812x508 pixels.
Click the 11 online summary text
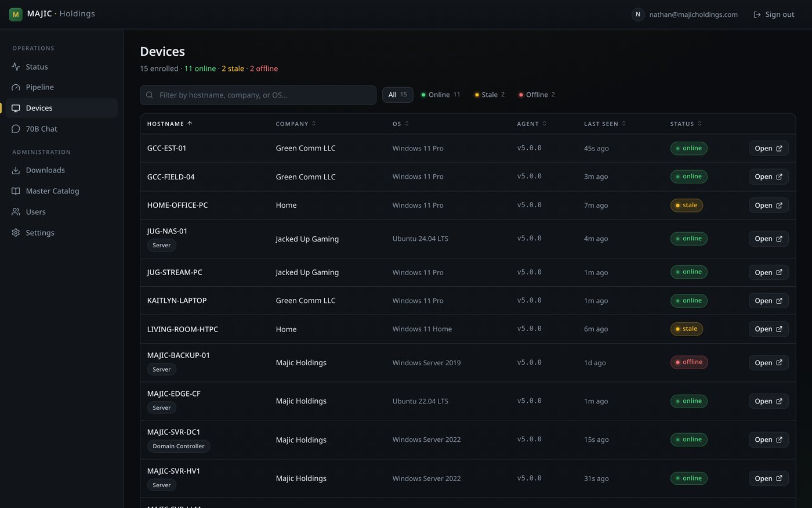(200, 69)
